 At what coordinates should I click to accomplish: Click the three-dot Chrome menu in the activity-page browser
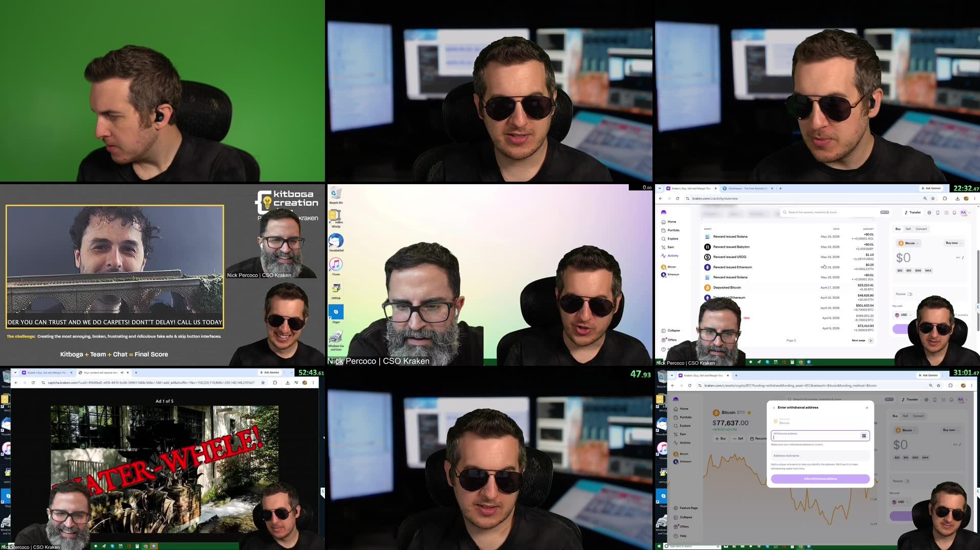click(974, 199)
